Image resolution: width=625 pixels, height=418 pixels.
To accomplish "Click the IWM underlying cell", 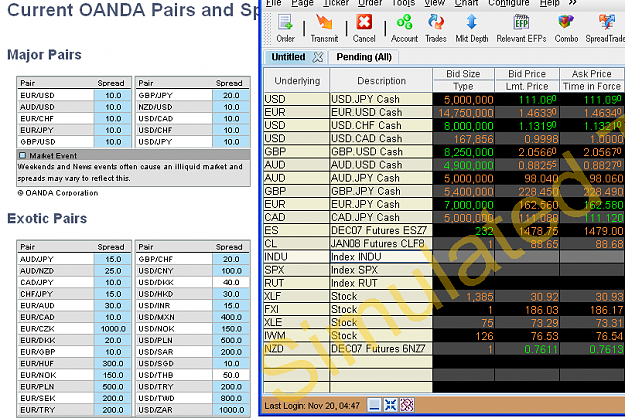I will coord(297,336).
